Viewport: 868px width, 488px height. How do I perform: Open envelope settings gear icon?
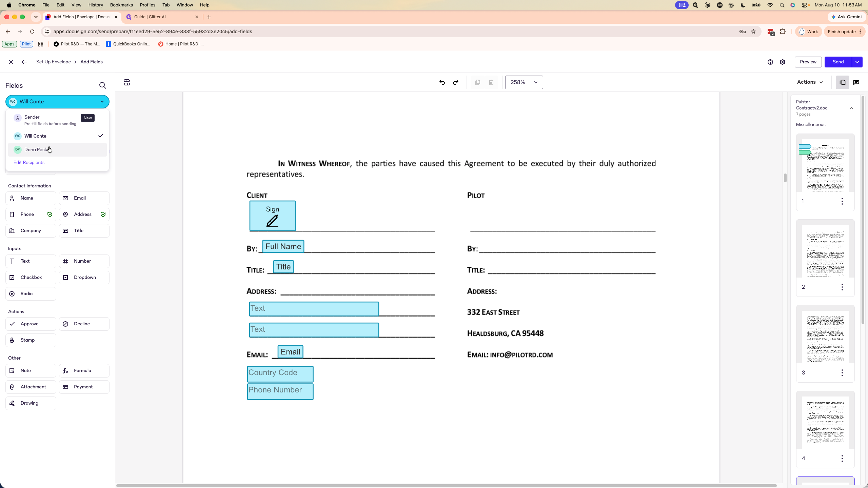[783, 62]
